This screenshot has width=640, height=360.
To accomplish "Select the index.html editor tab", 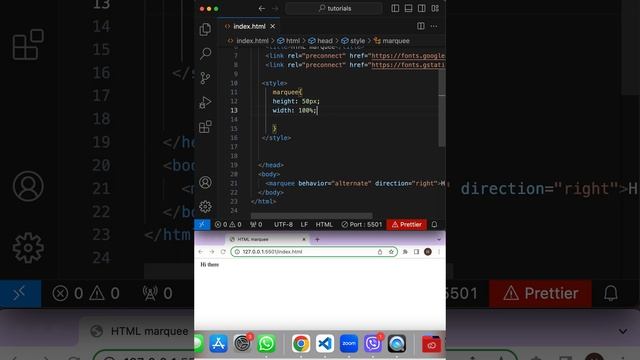I will tap(249, 27).
